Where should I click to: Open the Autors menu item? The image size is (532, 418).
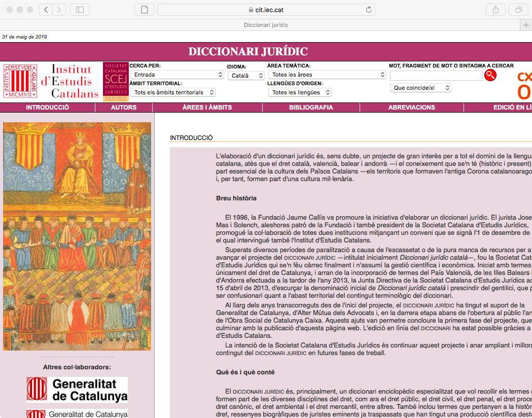(x=124, y=108)
